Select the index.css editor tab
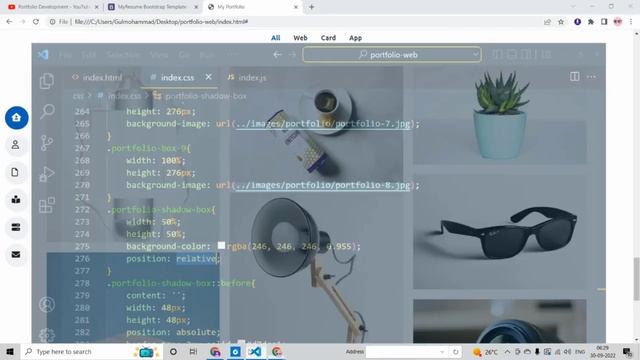This screenshot has height=360, width=640. coord(177,77)
